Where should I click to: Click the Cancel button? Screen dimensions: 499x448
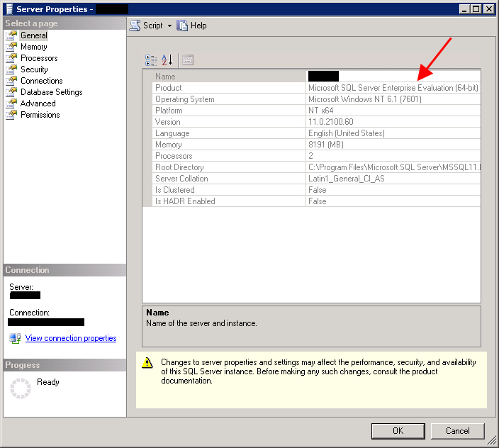(x=457, y=431)
